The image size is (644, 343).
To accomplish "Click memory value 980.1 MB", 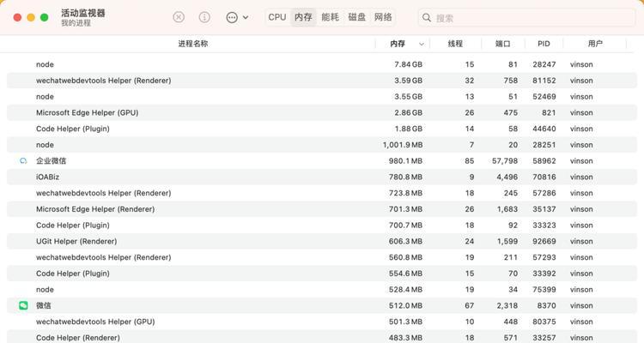I will [x=405, y=161].
